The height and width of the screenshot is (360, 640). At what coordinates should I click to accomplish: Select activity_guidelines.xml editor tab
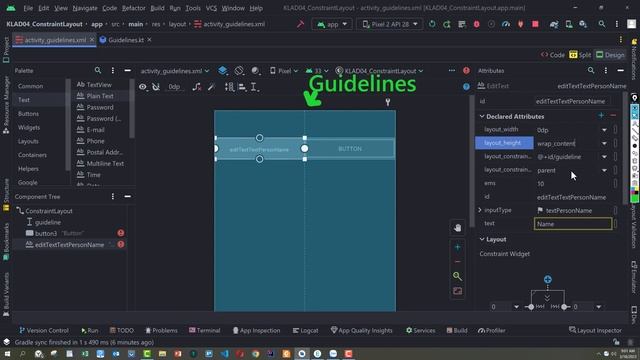coord(54,40)
